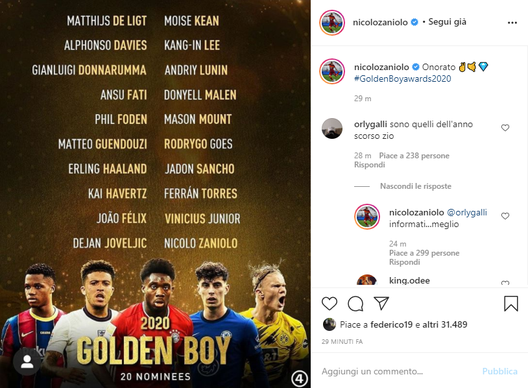The width and height of the screenshot is (528, 388).
Task: Open king.odee's username profile
Action: pos(409,281)
